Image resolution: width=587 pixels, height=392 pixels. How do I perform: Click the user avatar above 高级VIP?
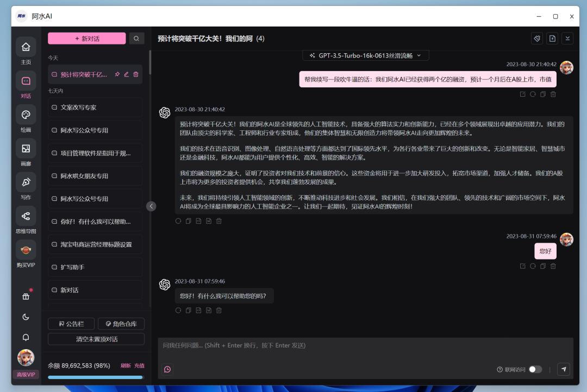pyautogui.click(x=26, y=358)
